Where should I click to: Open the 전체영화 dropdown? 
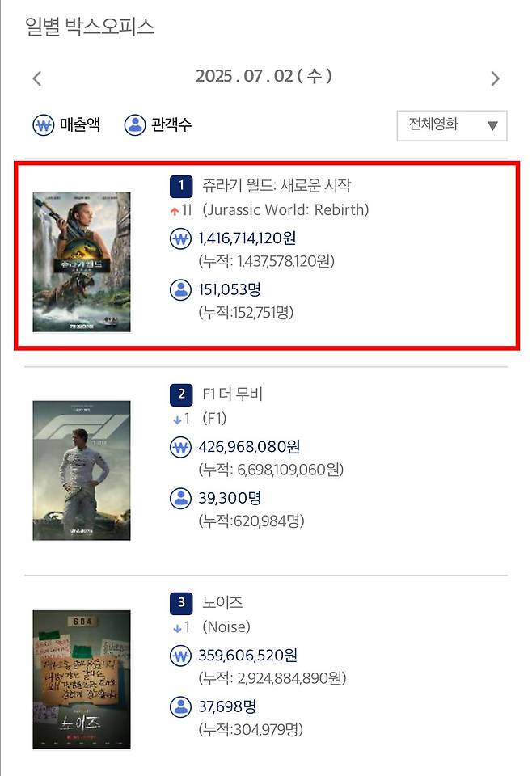pyautogui.click(x=452, y=126)
